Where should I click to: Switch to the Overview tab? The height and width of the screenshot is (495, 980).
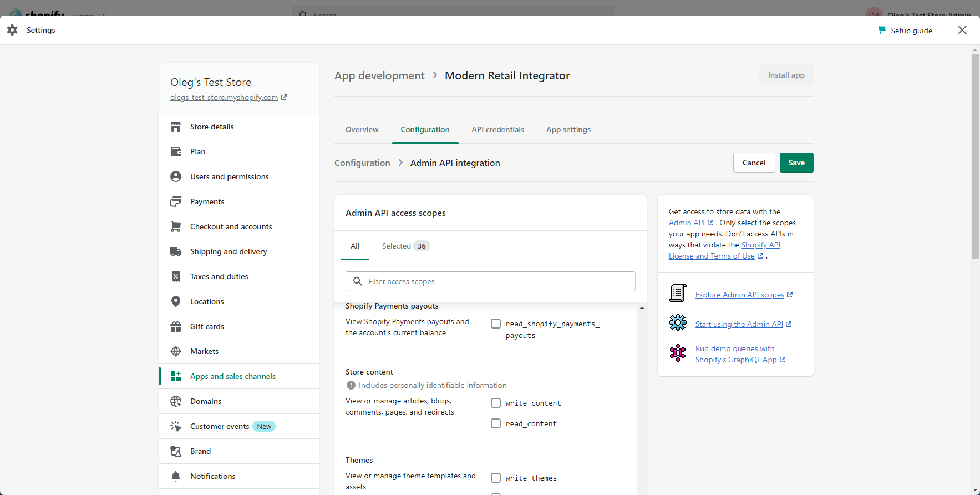362,129
